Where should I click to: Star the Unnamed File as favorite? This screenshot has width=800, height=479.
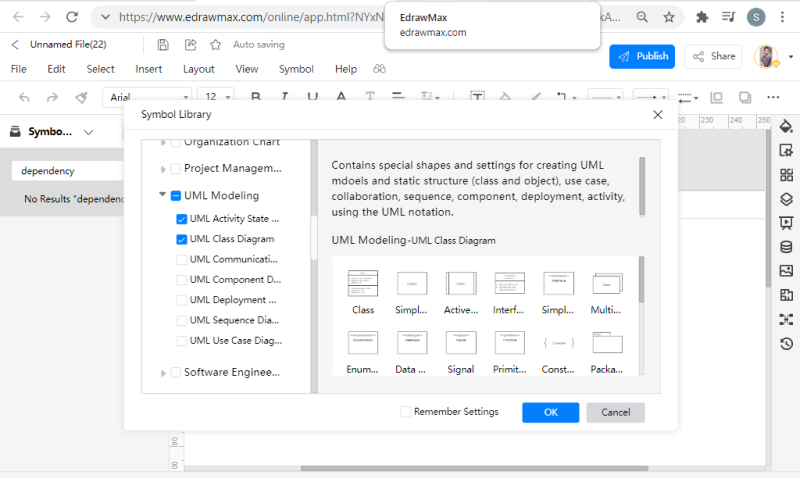[x=215, y=45]
